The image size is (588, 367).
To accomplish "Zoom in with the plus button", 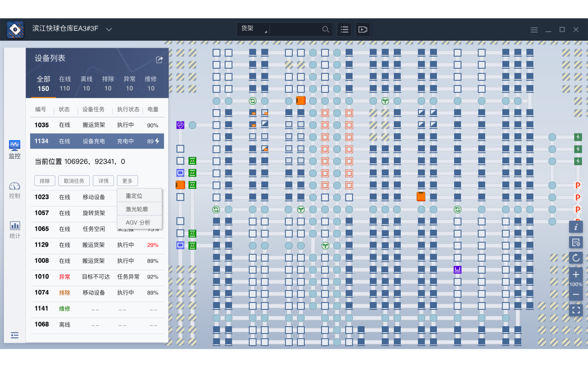I will click(576, 275).
